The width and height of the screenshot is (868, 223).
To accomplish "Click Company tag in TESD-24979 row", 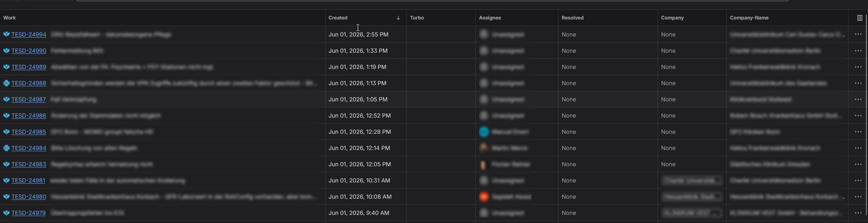I will click(x=692, y=213).
